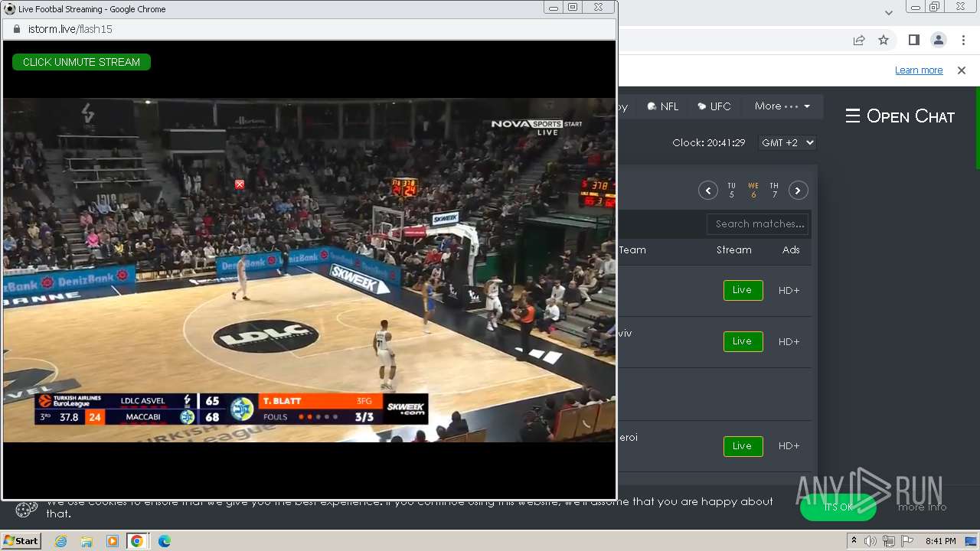This screenshot has width=980, height=551.
Task: Click the istorm.live/flash15 address text
Action: pyautogui.click(x=70, y=29)
